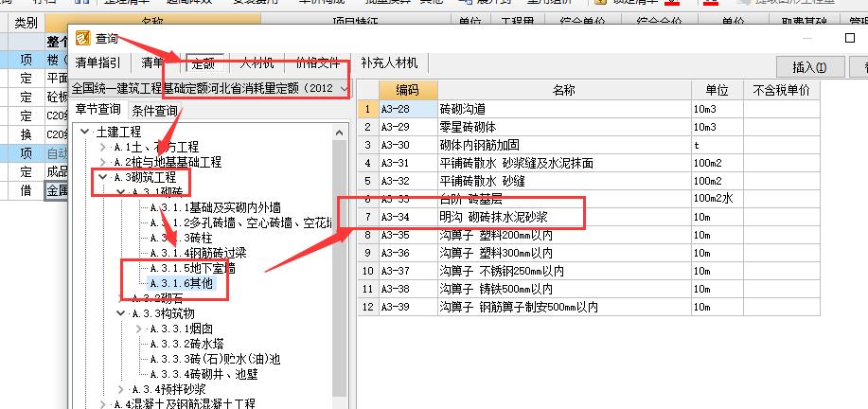The image size is (868, 409).
Task: Click code cell A3-39
Action: 408,307
